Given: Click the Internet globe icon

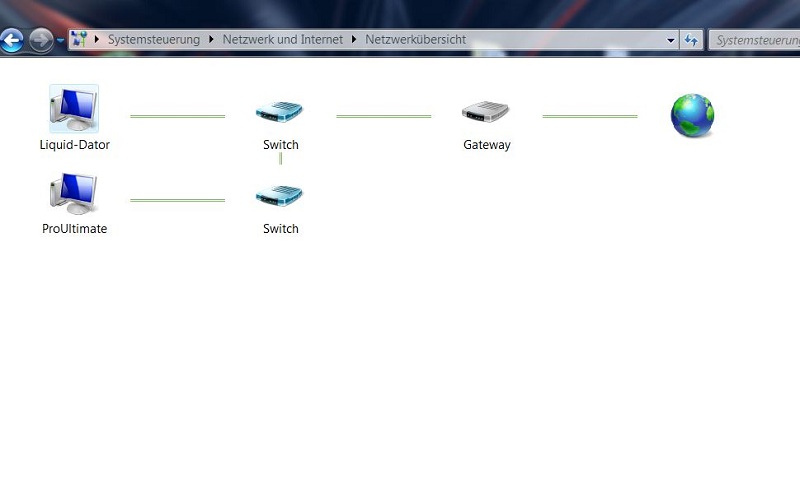Looking at the screenshot, I should (692, 115).
